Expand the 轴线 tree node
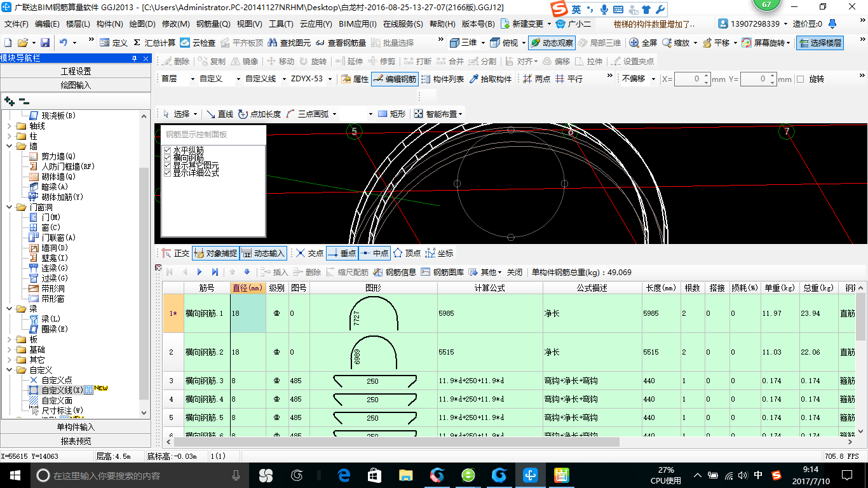The height and width of the screenshot is (488, 868). tap(9, 126)
